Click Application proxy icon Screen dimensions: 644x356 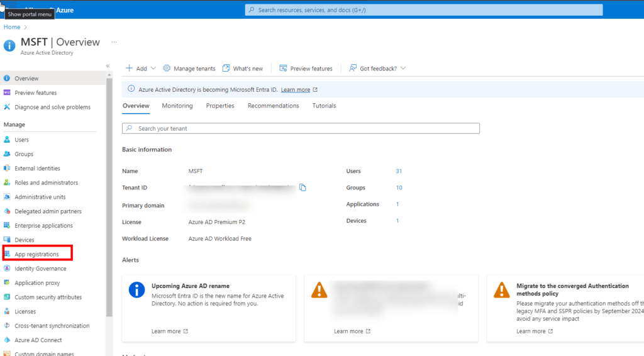coord(7,283)
